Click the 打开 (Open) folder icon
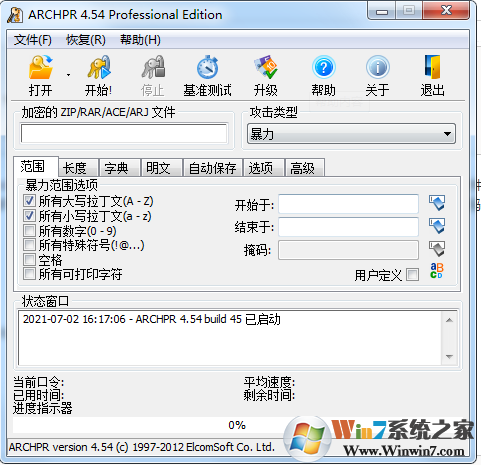The height and width of the screenshot is (465, 481). click(41, 68)
